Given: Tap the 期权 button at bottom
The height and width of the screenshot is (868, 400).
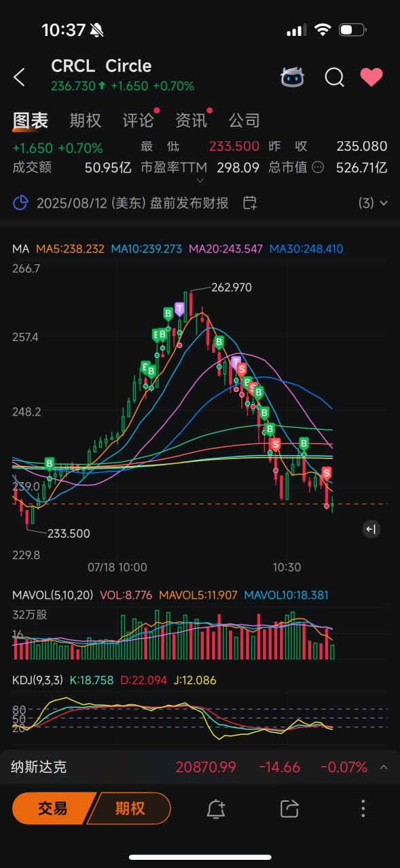Looking at the screenshot, I should [x=130, y=808].
